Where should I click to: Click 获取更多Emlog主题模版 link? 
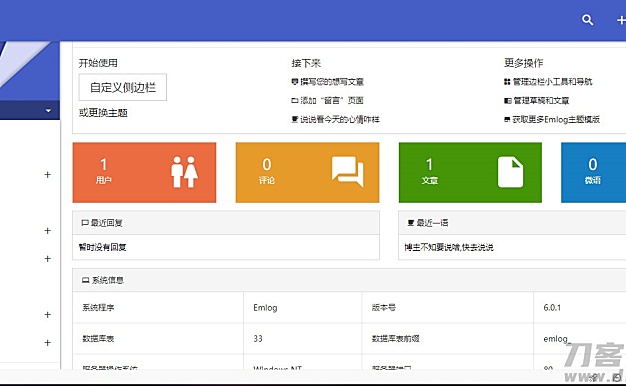pyautogui.click(x=552, y=119)
